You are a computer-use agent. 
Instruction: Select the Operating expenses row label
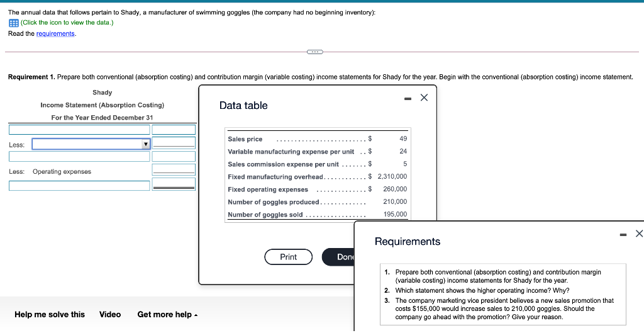point(62,171)
